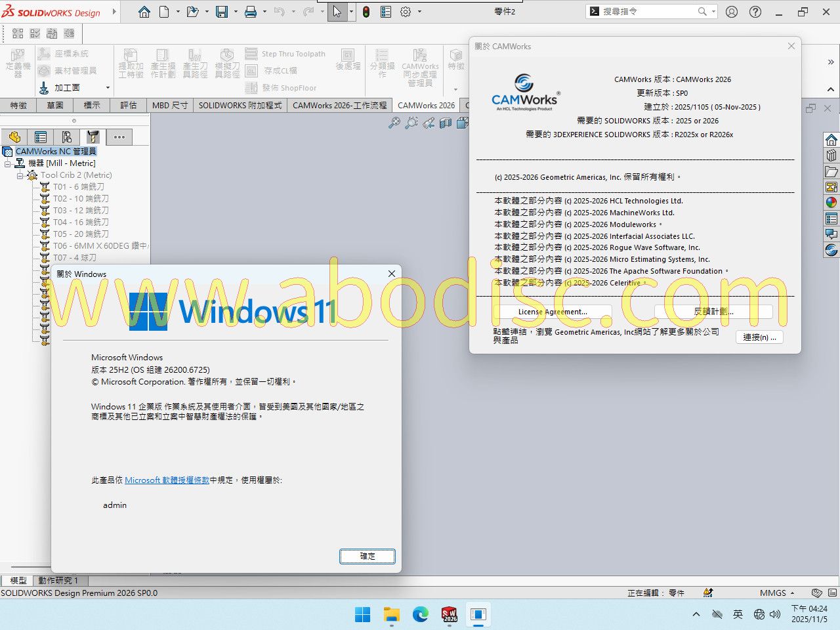Click the License Agreement... button

(x=553, y=312)
